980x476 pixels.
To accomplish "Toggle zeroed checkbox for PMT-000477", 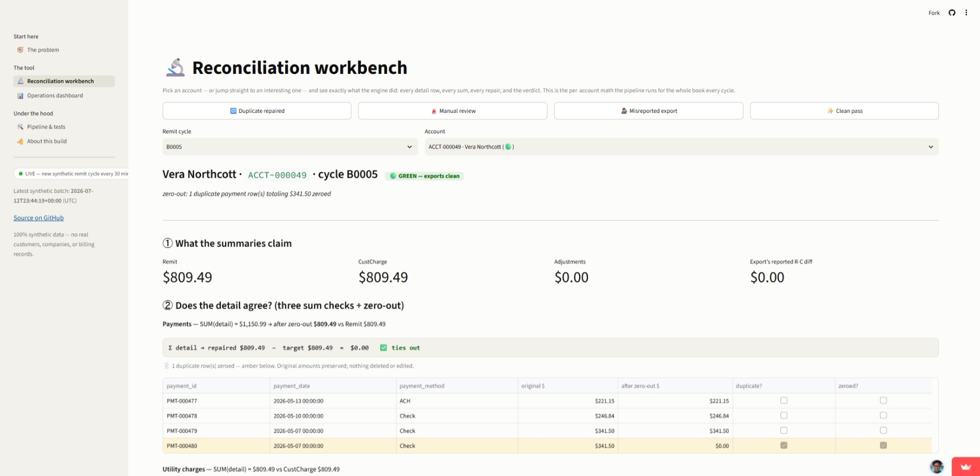I will [883, 400].
